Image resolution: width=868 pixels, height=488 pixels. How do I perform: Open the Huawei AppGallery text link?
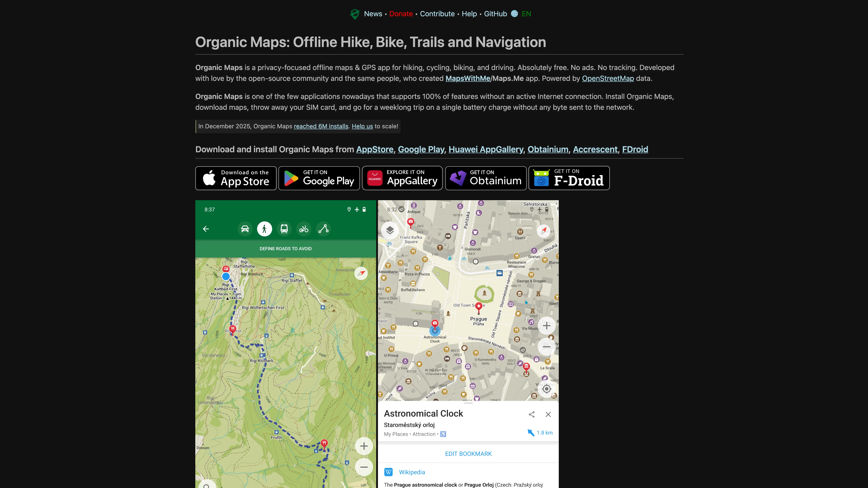pyautogui.click(x=486, y=150)
